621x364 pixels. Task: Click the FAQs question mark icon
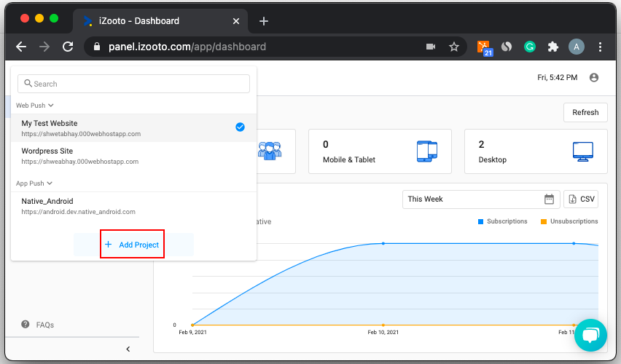[x=26, y=325]
